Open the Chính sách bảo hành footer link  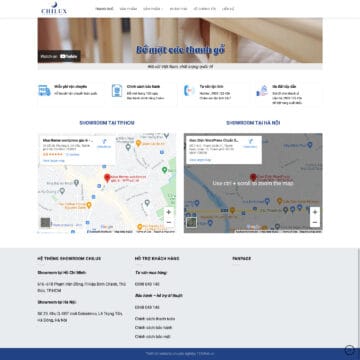click(x=153, y=328)
